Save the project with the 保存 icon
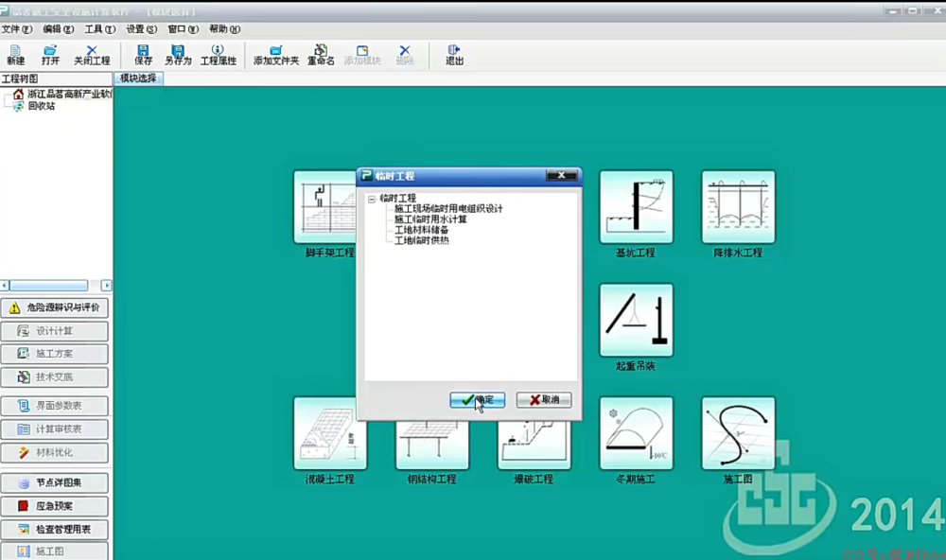946x560 pixels. coord(143,54)
